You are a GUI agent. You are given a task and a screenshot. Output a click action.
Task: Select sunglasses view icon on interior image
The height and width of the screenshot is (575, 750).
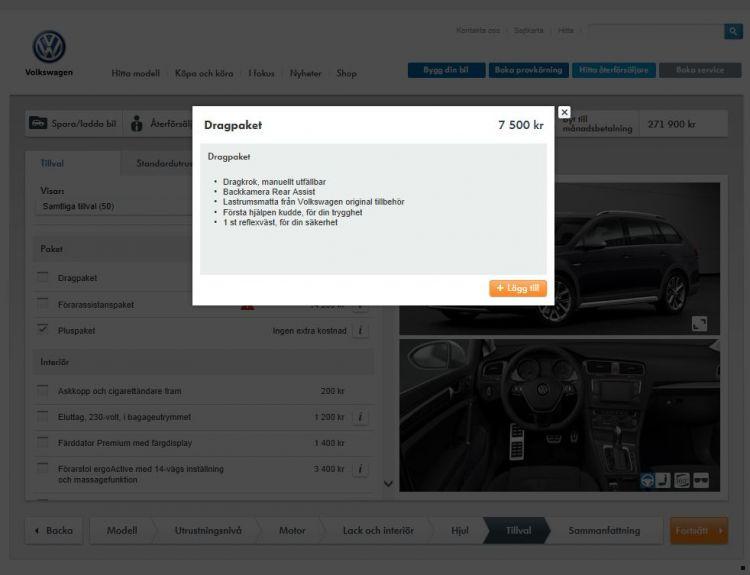(701, 480)
